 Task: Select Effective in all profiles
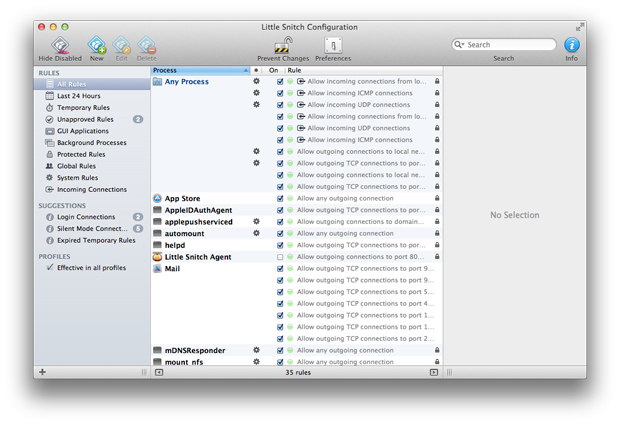point(91,268)
